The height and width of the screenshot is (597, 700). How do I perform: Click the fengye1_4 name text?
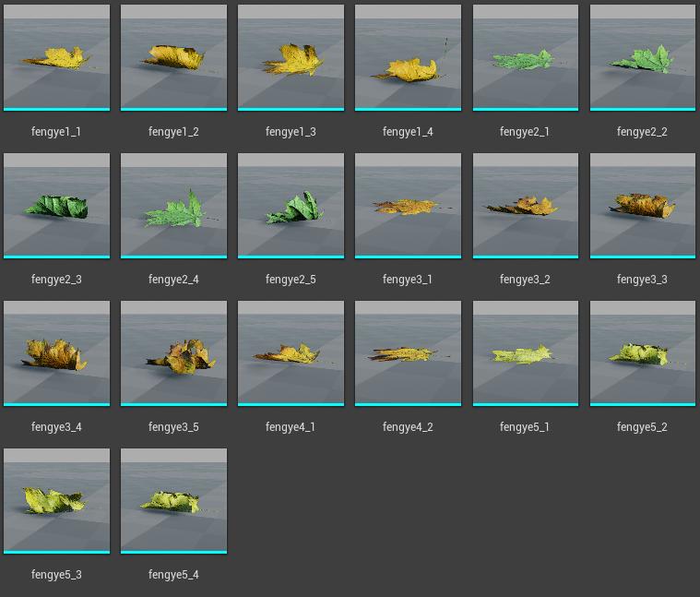408,132
